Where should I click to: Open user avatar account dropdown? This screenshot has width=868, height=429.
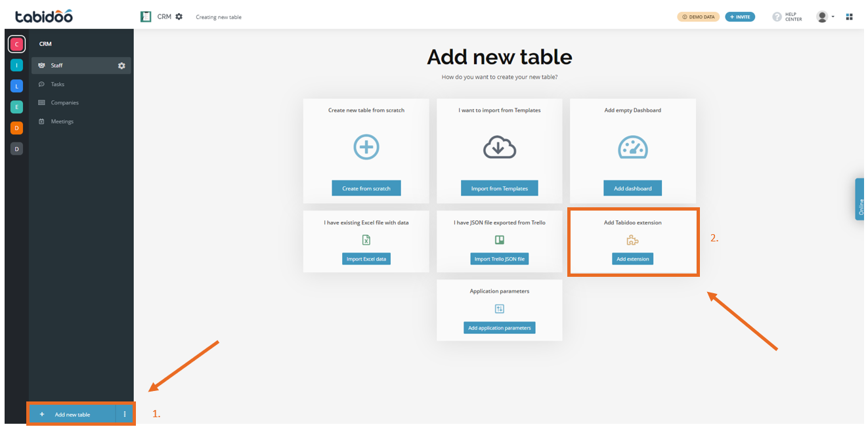coord(825,16)
